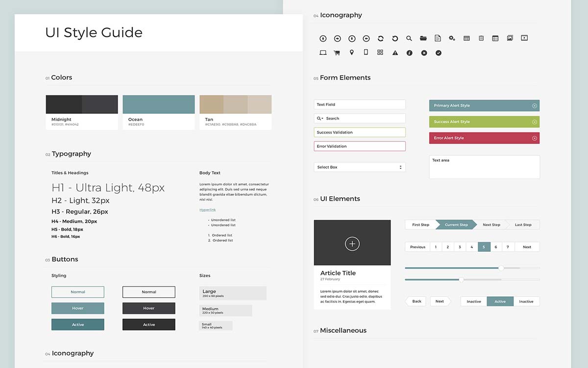The image size is (588, 368).
Task: Go to the First Step tab
Action: coord(420,225)
